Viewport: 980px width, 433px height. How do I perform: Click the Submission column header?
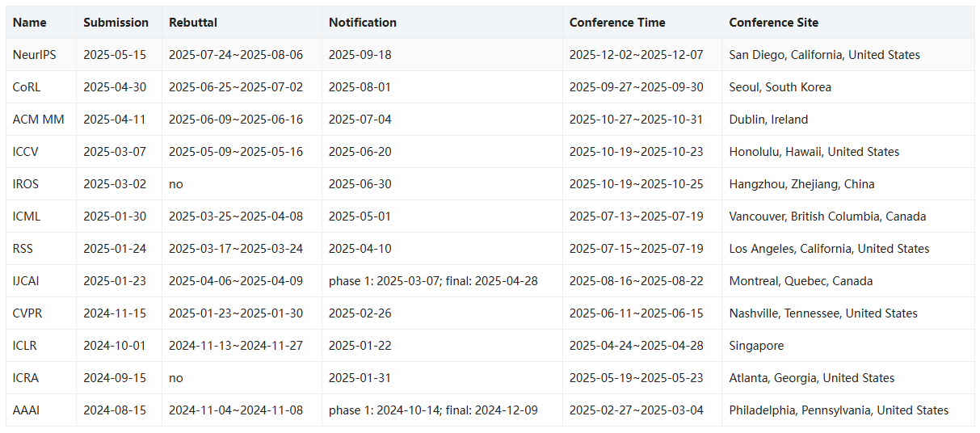pyautogui.click(x=116, y=23)
